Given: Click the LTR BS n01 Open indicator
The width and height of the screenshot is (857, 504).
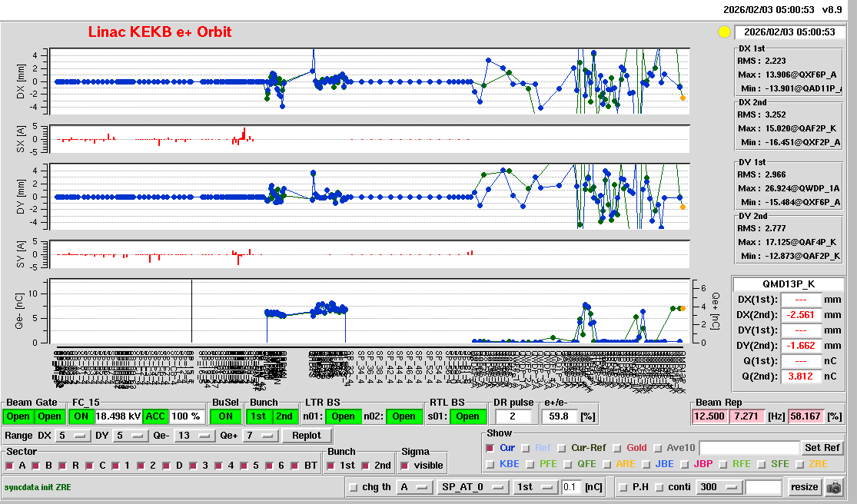Looking at the screenshot, I should (343, 416).
